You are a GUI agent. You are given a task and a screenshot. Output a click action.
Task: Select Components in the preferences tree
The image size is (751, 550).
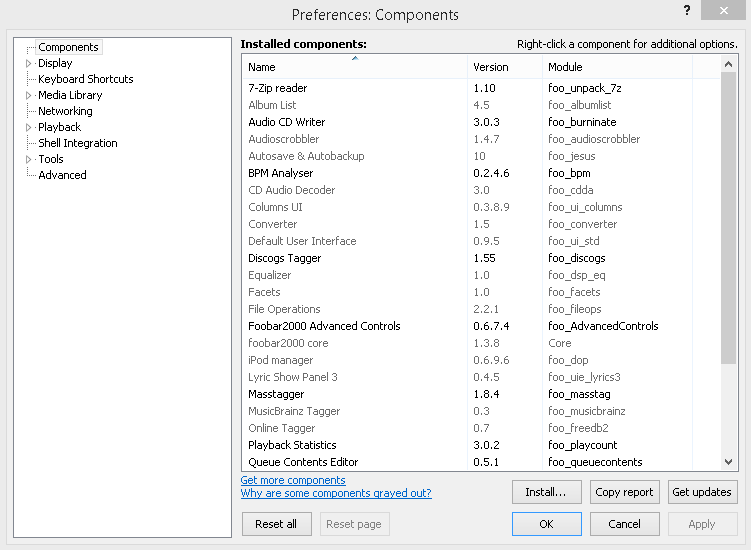click(68, 47)
